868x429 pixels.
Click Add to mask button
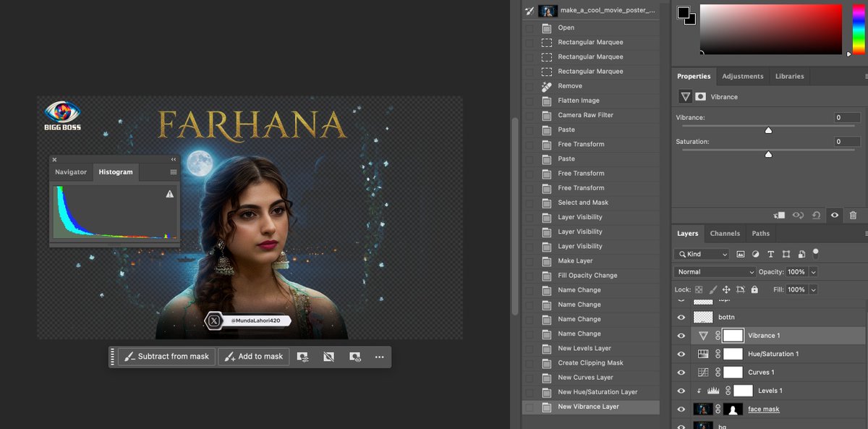pos(254,357)
